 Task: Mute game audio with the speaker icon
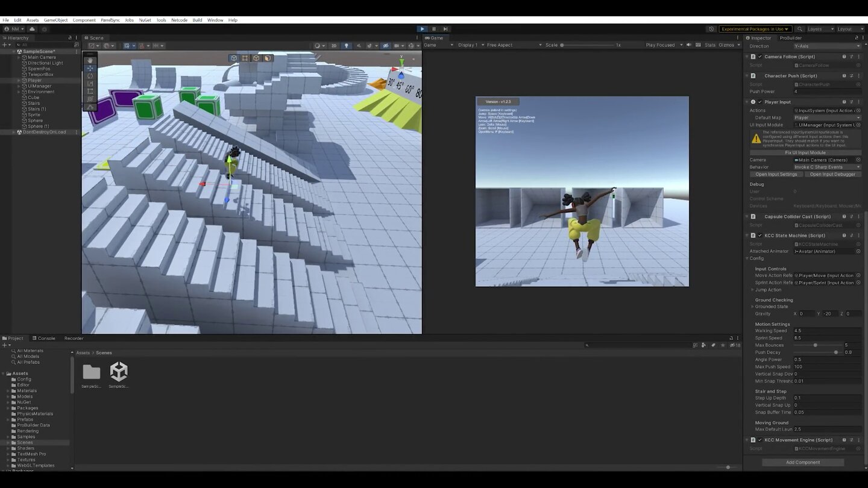[x=689, y=45]
